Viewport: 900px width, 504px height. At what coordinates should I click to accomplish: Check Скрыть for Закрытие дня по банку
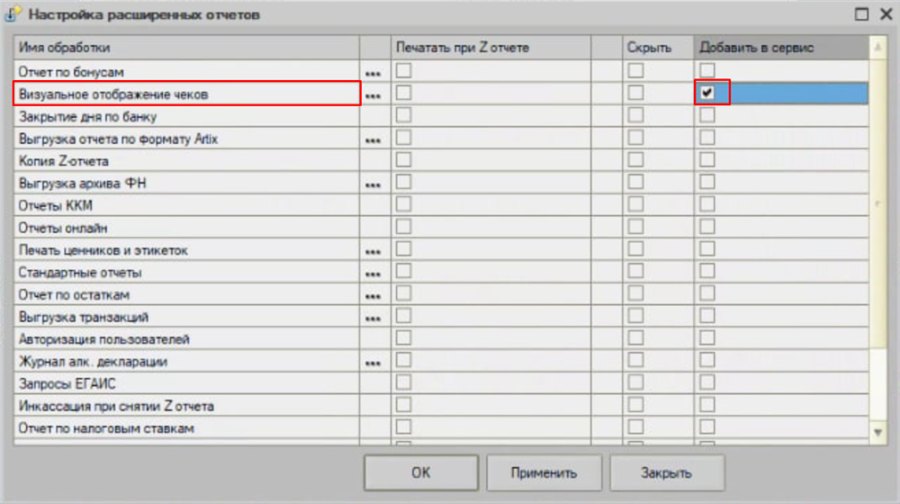[x=635, y=115]
